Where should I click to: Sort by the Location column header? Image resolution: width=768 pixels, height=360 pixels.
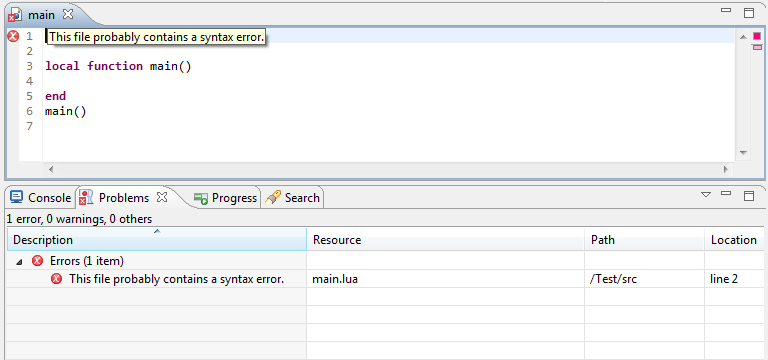(734, 240)
